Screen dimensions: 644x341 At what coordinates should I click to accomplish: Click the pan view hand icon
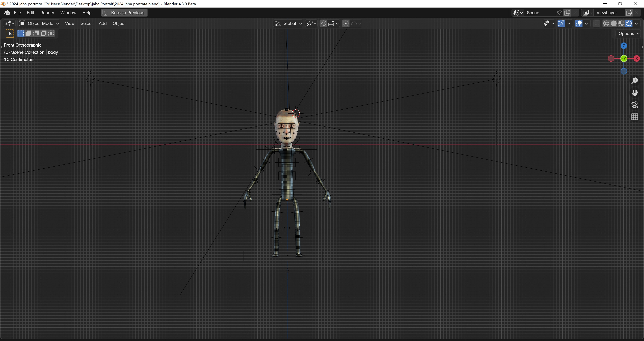[634, 93]
